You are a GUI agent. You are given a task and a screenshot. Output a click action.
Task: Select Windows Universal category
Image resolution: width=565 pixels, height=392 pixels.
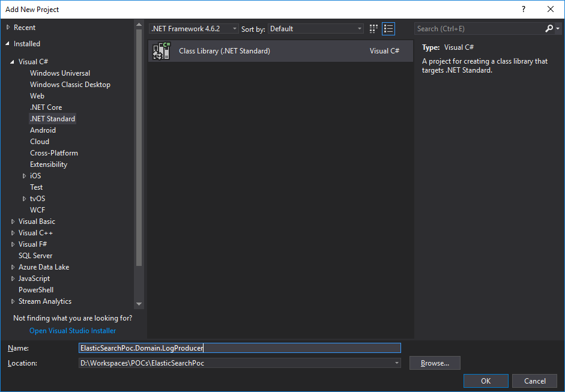tap(60, 73)
